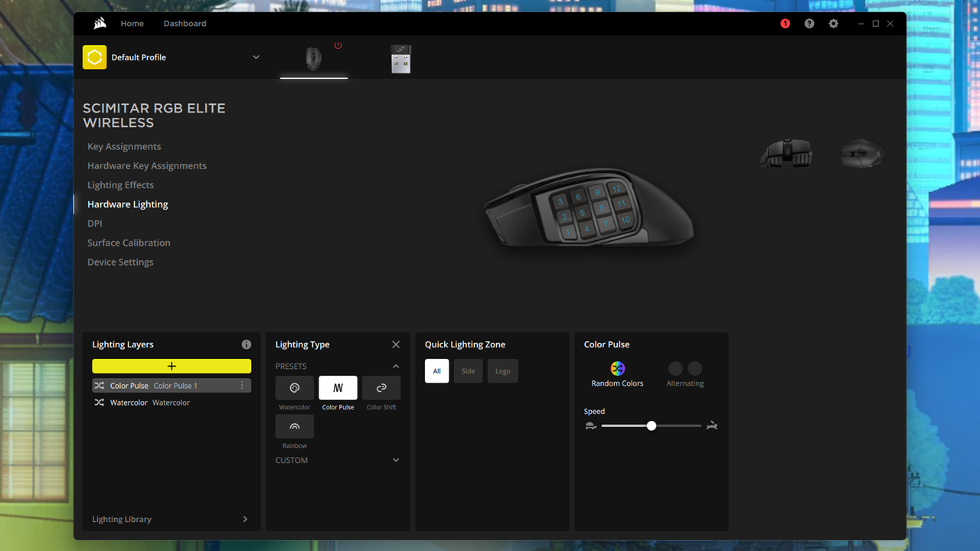Click side button 12 on the mouse
Screen dimensions: 980x551
[x=616, y=188]
